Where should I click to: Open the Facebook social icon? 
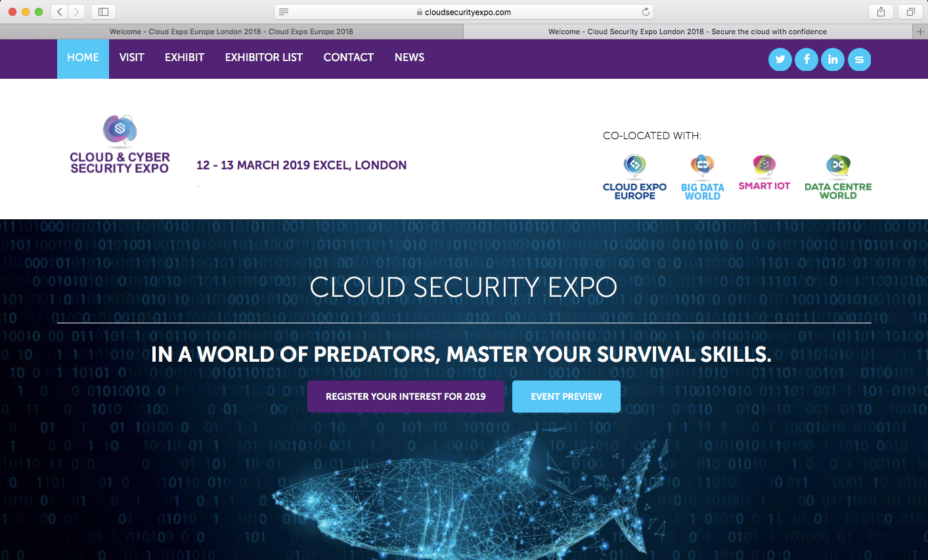click(x=806, y=60)
